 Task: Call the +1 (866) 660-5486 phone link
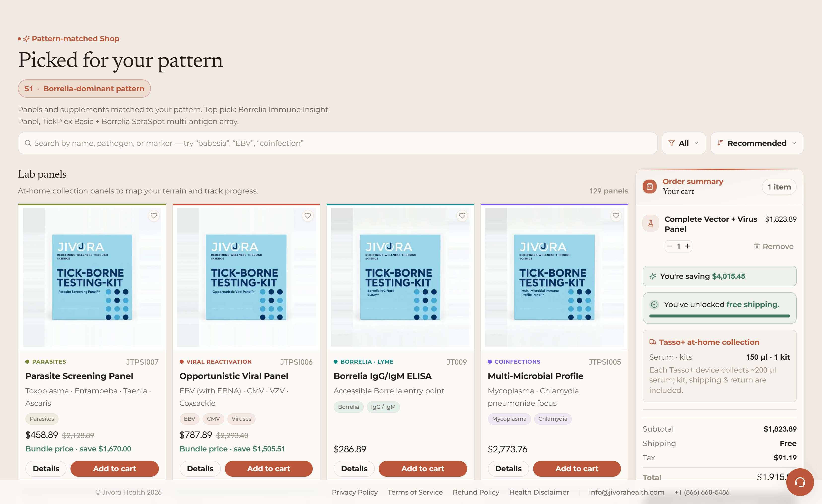(x=702, y=492)
